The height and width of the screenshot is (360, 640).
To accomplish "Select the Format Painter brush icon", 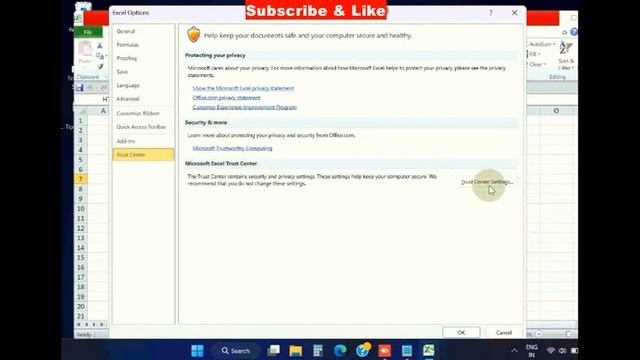I will click(100, 66).
